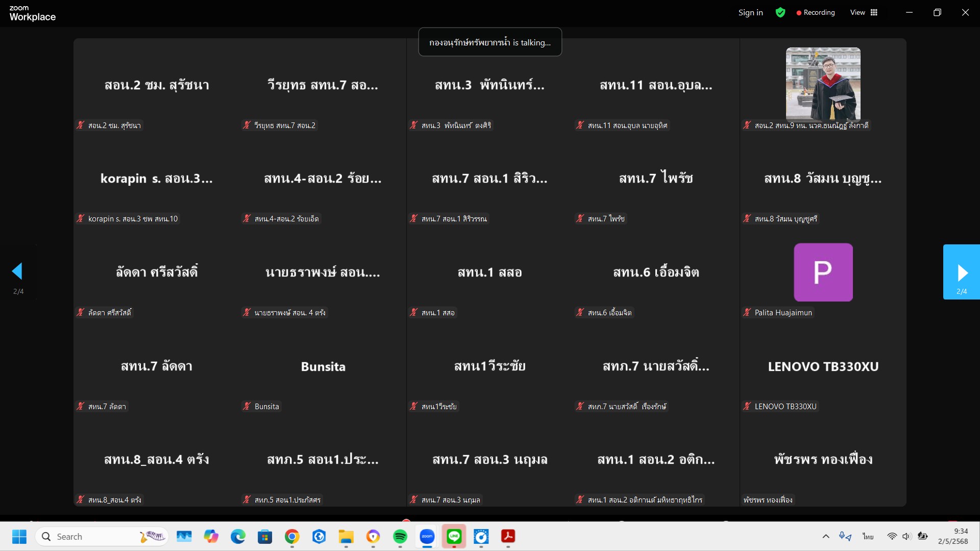This screenshot has height=551, width=980.
Task: Go to next participant page arrow
Action: pyautogui.click(x=962, y=272)
